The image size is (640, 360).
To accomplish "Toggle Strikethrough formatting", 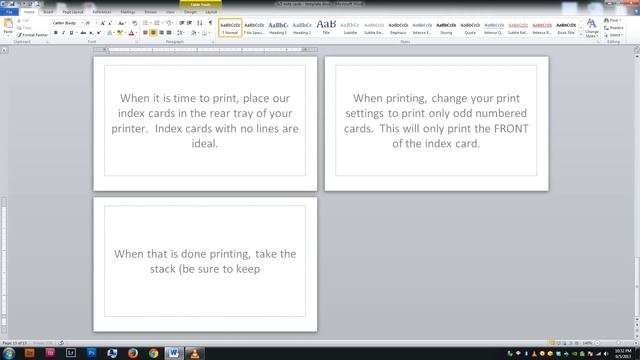I will [x=83, y=33].
